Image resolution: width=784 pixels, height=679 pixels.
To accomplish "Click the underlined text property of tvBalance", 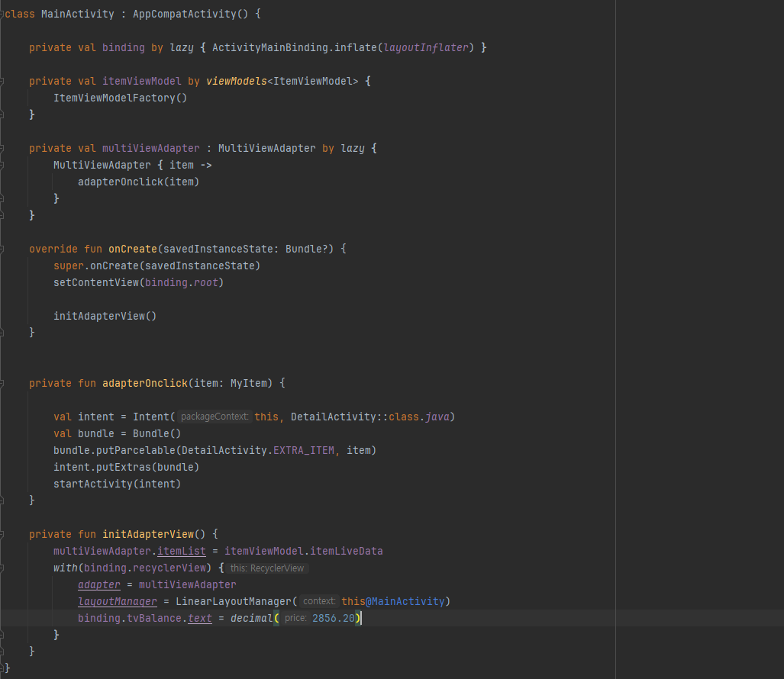I will [199, 618].
